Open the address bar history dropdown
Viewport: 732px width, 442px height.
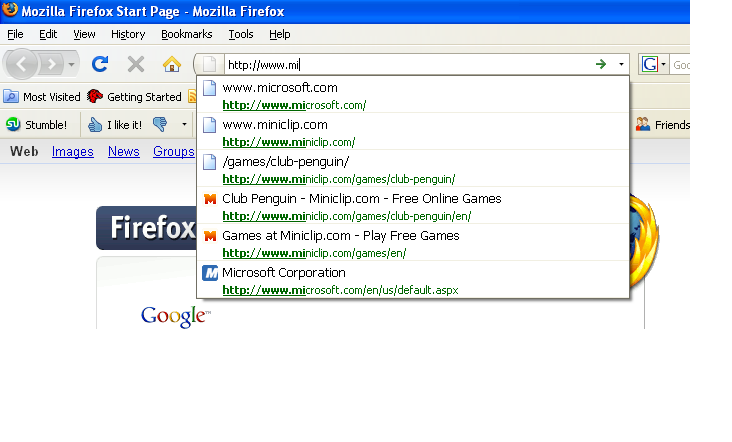click(x=621, y=64)
